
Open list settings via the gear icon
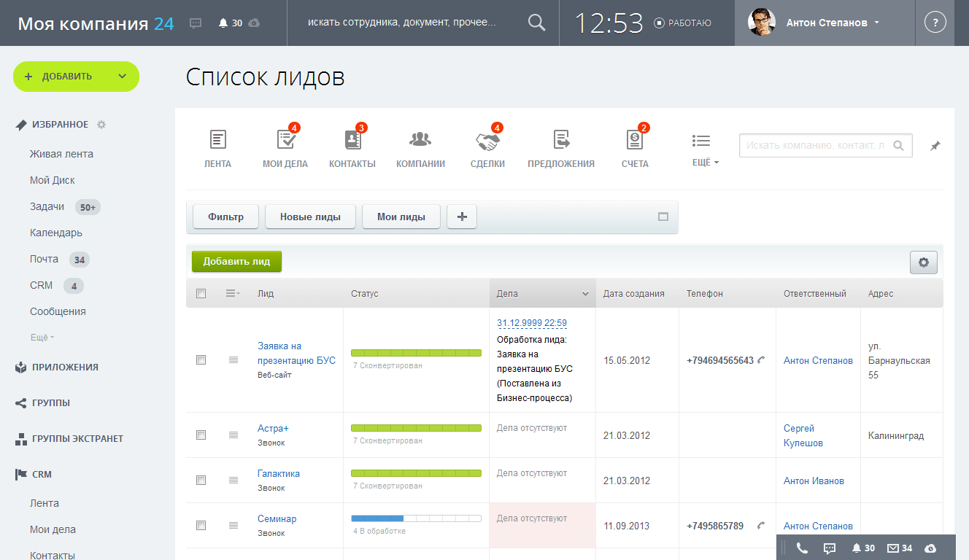[923, 262]
